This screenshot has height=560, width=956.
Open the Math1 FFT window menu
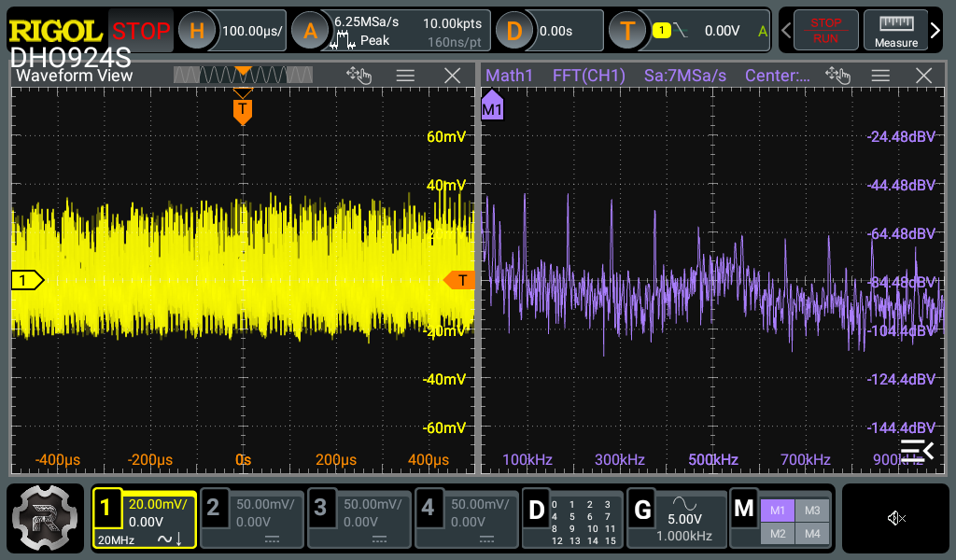880,76
